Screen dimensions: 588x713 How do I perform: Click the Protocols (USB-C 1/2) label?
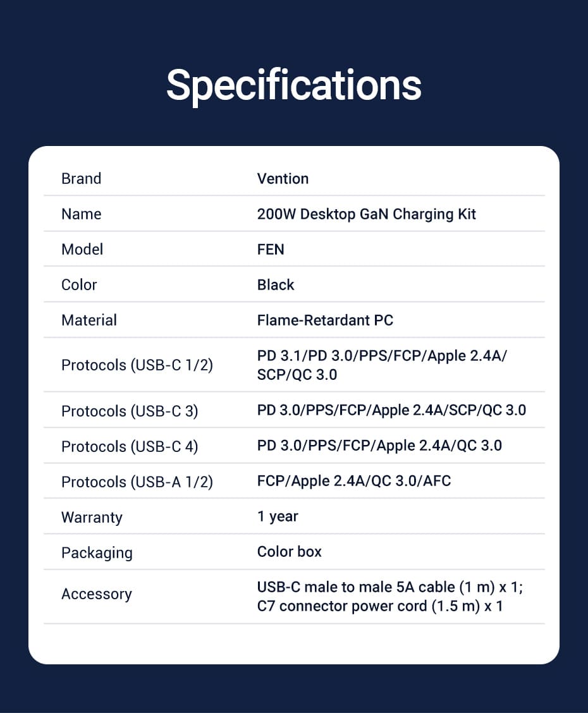[137, 365]
